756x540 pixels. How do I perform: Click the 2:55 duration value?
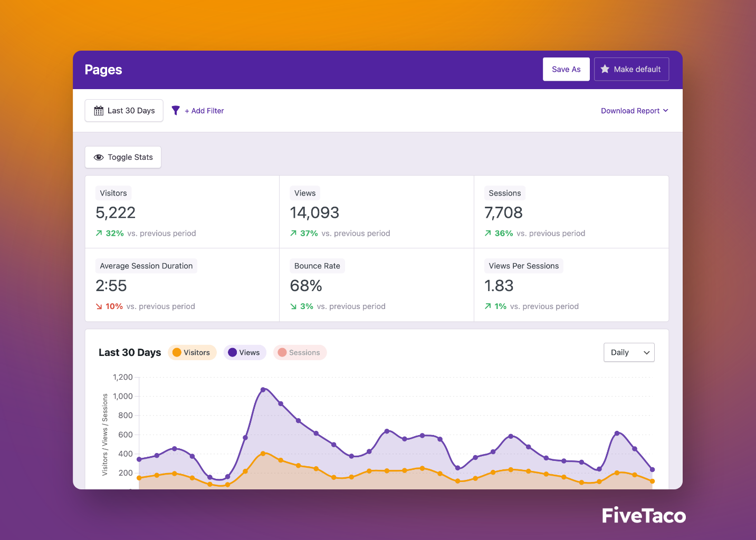pos(111,286)
